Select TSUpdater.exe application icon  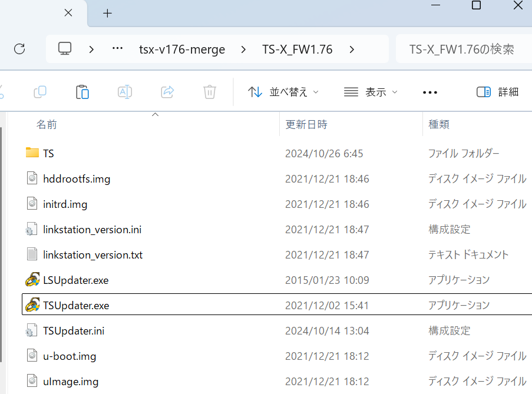[x=32, y=305]
